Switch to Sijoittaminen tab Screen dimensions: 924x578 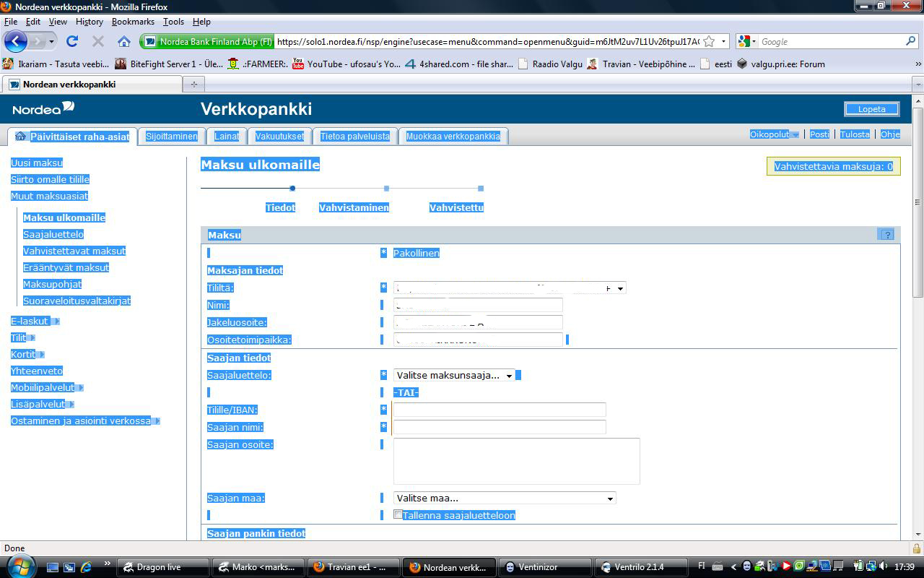[x=171, y=136]
